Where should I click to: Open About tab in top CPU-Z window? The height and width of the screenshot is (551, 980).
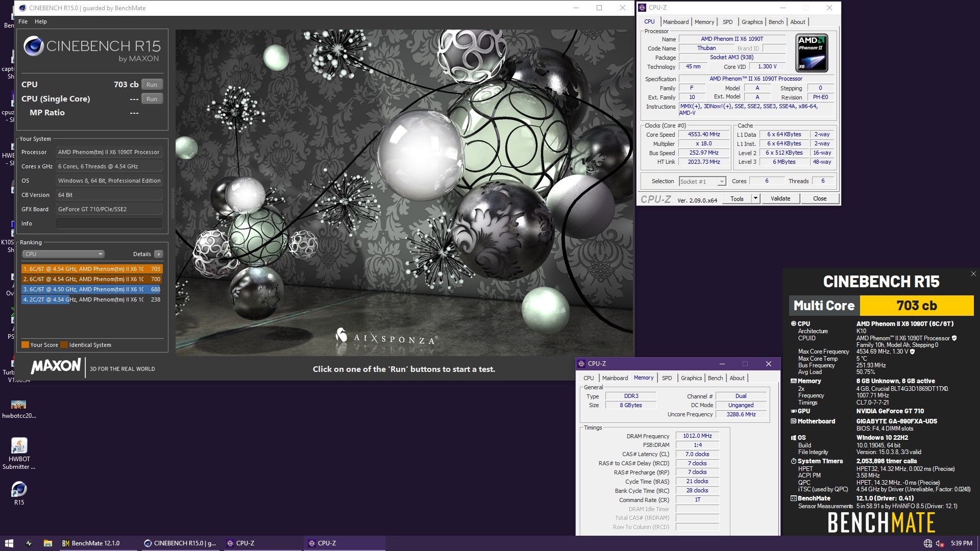click(x=798, y=22)
